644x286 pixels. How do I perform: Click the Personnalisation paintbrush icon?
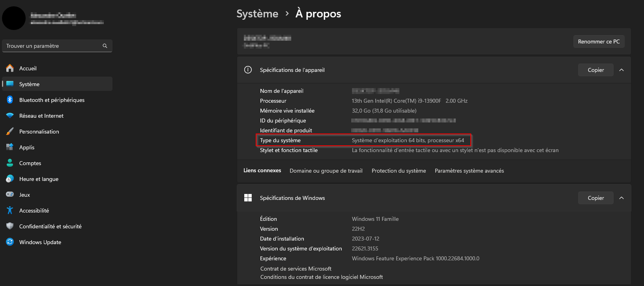(10, 132)
